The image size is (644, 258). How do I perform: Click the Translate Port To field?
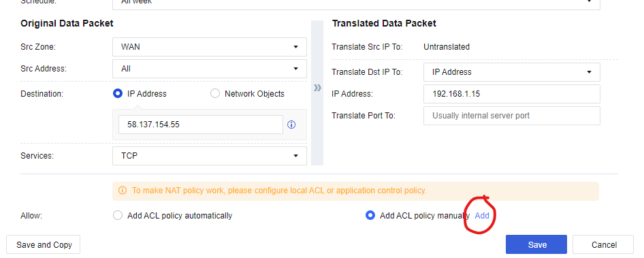pos(512,116)
